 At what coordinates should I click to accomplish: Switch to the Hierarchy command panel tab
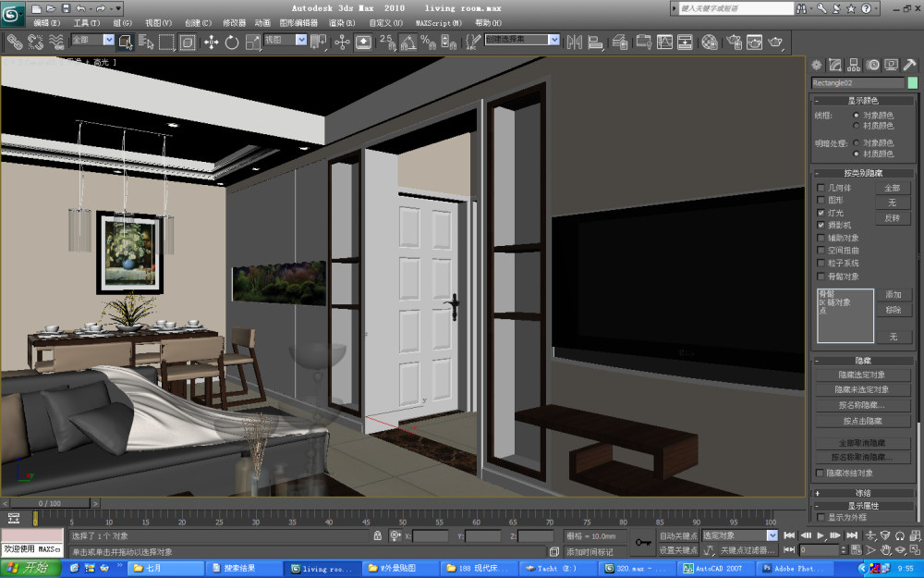854,65
